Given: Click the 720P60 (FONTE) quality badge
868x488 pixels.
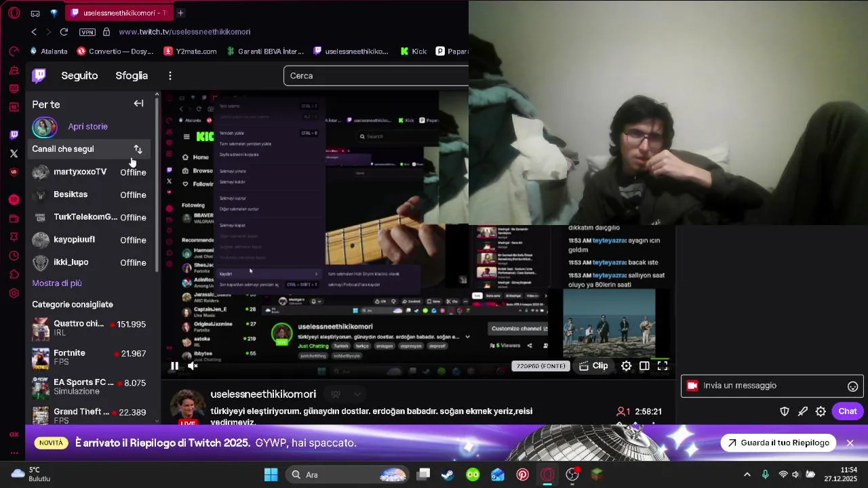Looking at the screenshot, I should click(540, 366).
